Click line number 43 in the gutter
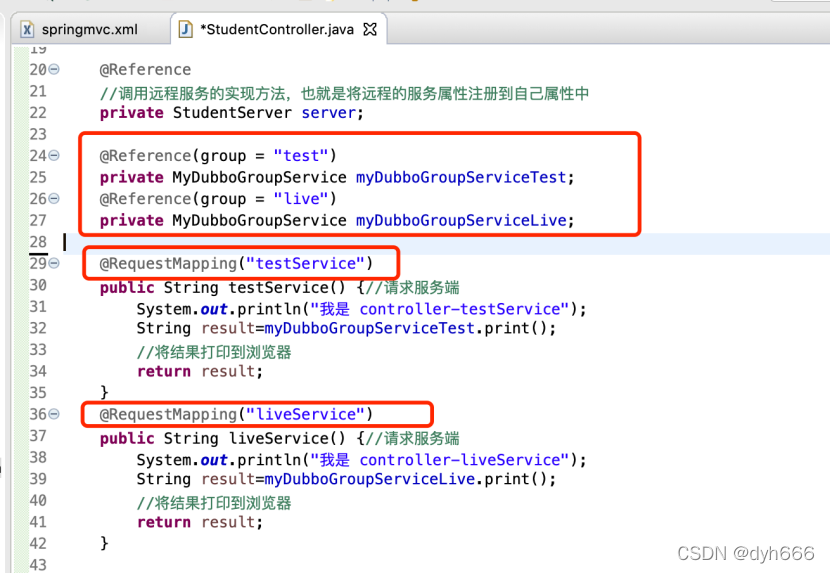The image size is (830, 573). pos(38,565)
